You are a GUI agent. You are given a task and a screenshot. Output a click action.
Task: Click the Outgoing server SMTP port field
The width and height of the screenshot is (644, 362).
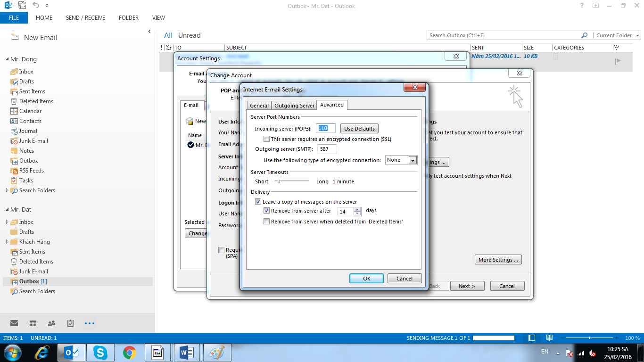pyautogui.click(x=327, y=149)
